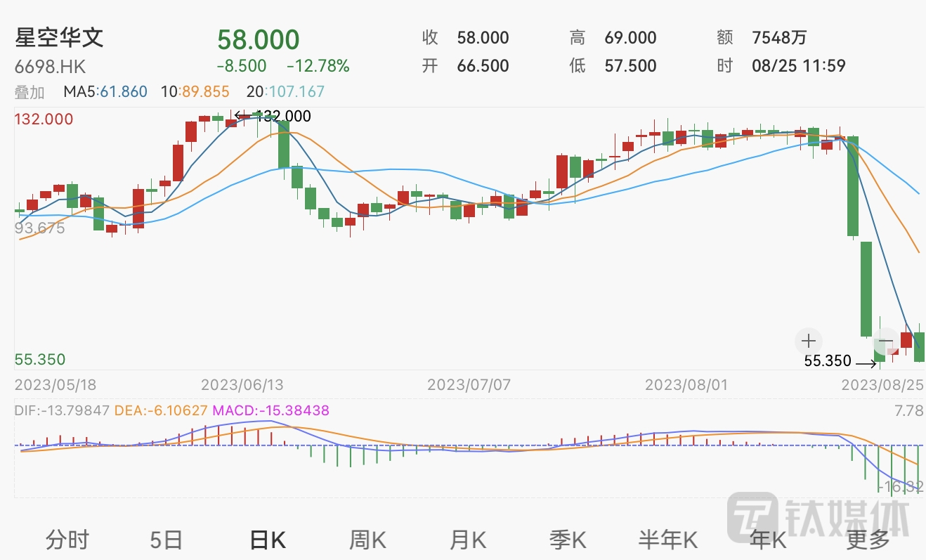Open the 年K yearly tab
The height and width of the screenshot is (560, 926).
click(x=768, y=540)
